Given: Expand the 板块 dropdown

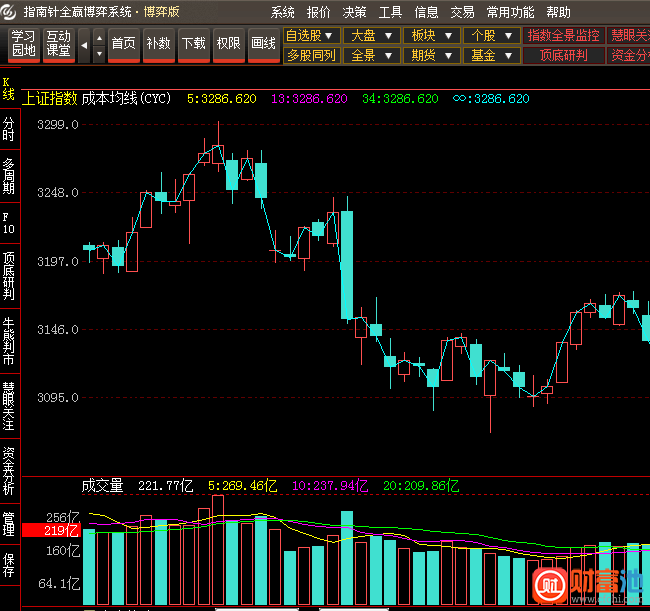Looking at the screenshot, I should point(432,36).
